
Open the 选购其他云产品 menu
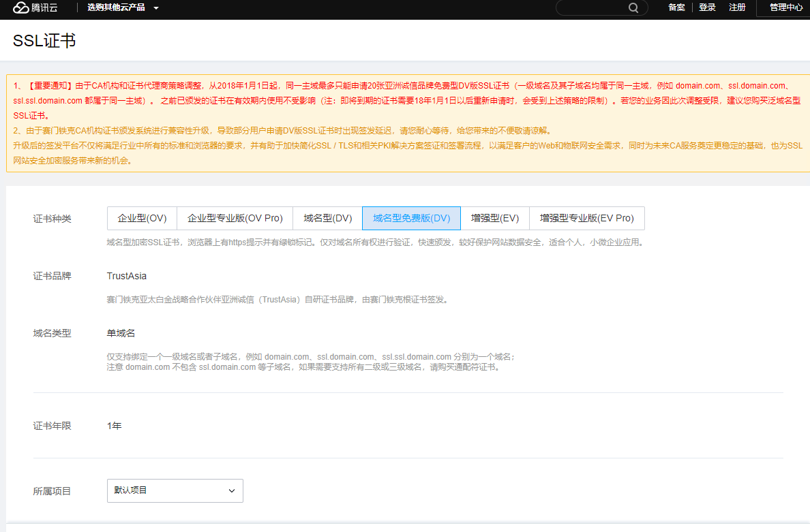pos(116,7)
